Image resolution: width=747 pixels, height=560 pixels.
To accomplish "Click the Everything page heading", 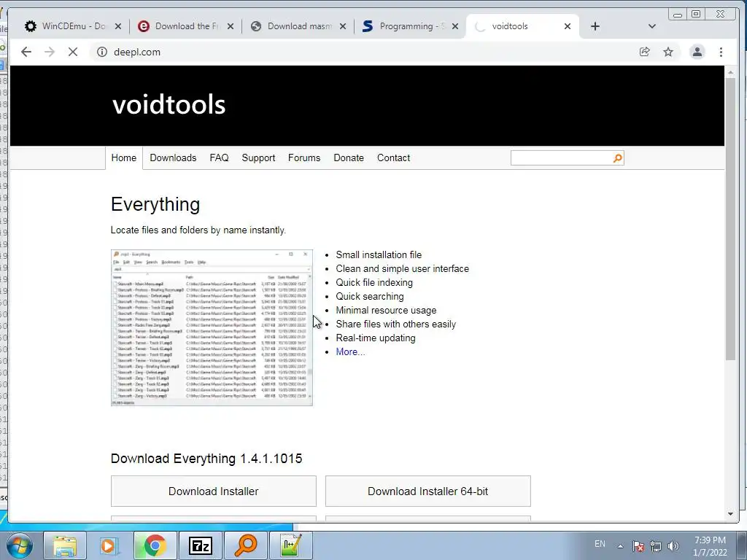I will 155,204.
